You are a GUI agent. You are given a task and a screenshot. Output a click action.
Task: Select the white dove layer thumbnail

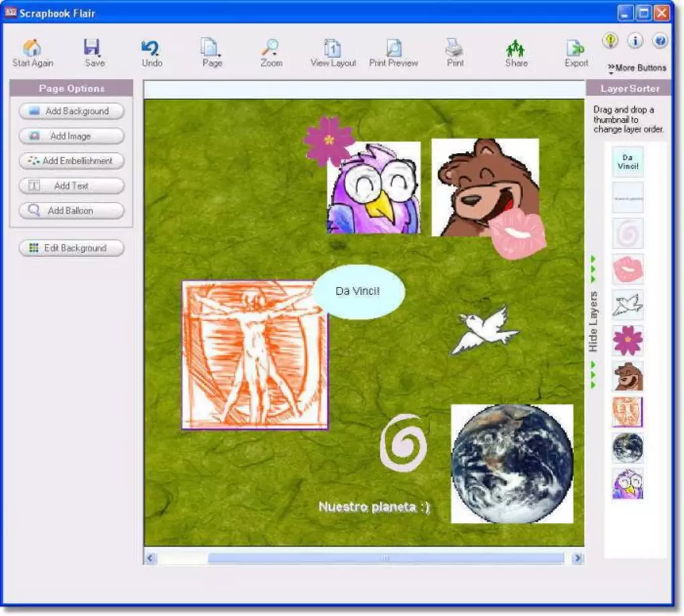pyautogui.click(x=628, y=305)
